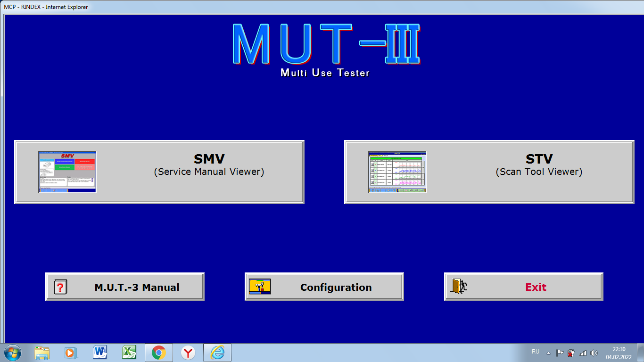Open Microsoft Word from the taskbar
This screenshot has height=362, width=644.
tap(100, 353)
